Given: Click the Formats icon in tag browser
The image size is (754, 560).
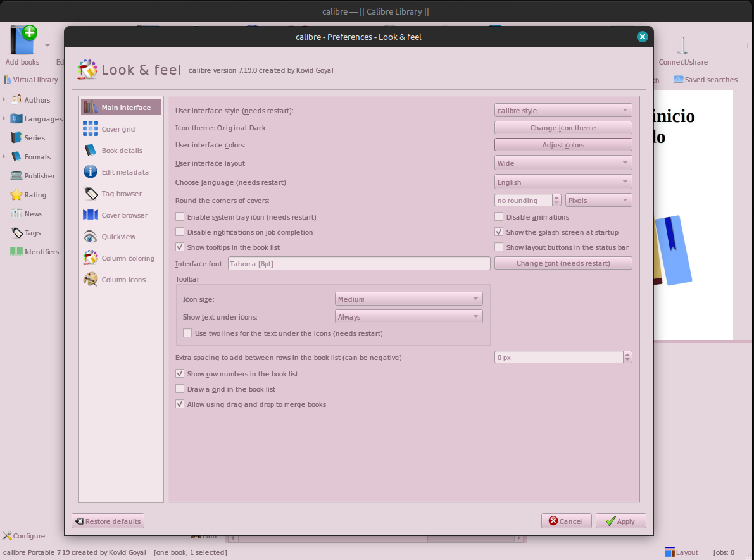Looking at the screenshot, I should 16,157.
